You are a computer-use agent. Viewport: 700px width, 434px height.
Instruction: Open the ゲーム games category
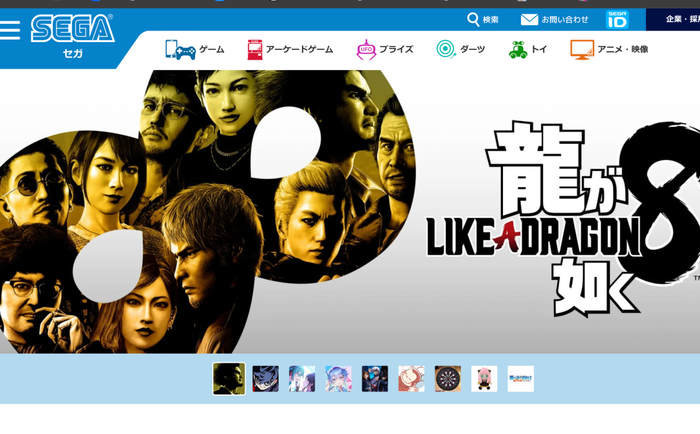[195, 49]
